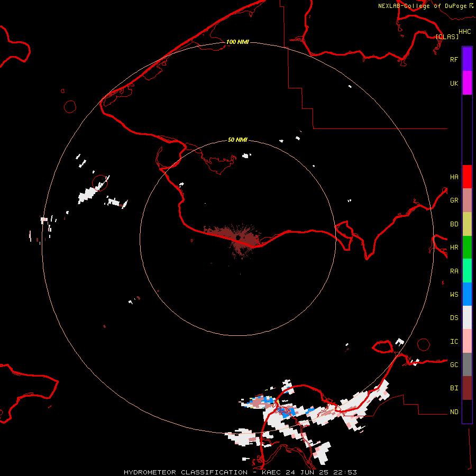The width and height of the screenshot is (476, 476).
Task: Click the GR legend label
Action: pyautogui.click(x=454, y=200)
